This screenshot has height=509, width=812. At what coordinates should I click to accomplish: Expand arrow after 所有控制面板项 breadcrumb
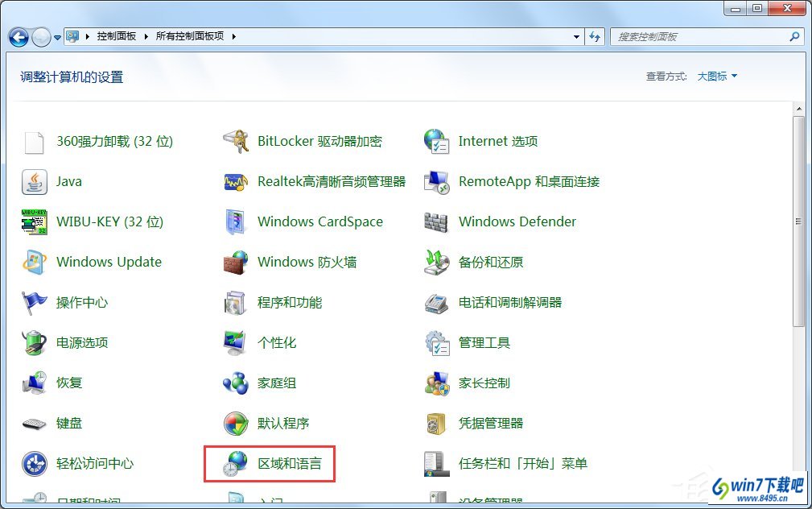click(234, 36)
